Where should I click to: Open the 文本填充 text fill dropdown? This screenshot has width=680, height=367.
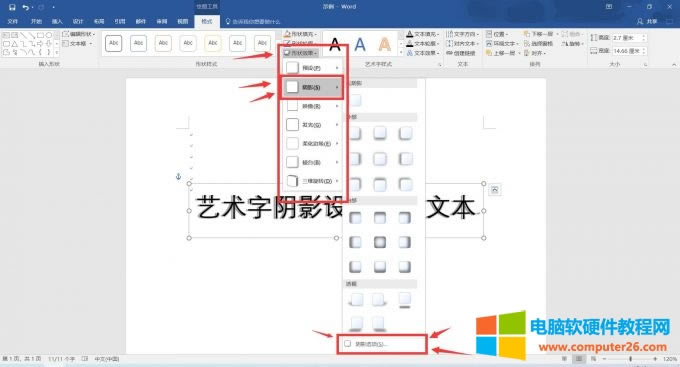423,34
